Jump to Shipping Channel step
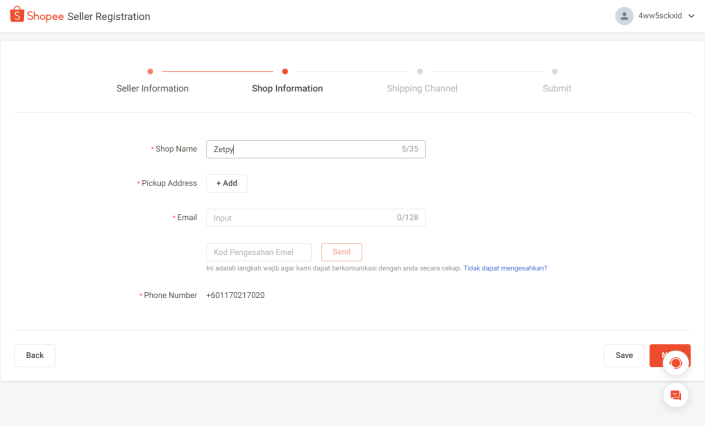 pyautogui.click(x=422, y=88)
